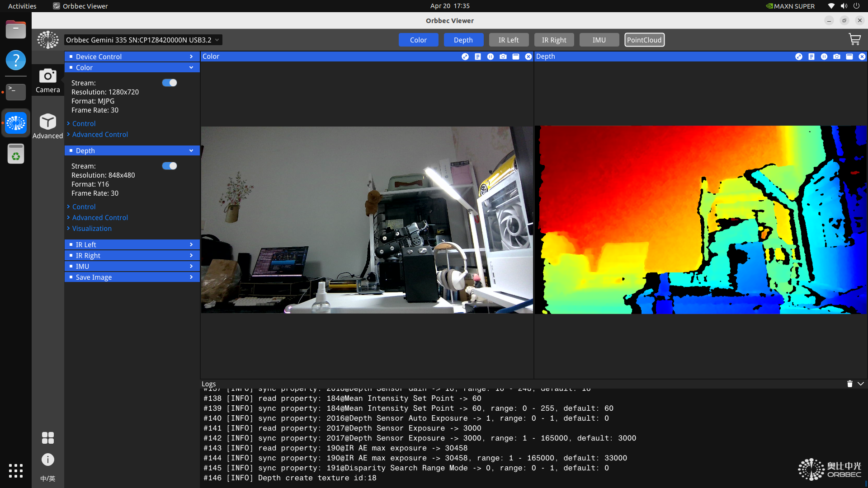Enable the IR Left stream button
The image size is (868, 488).
509,40
